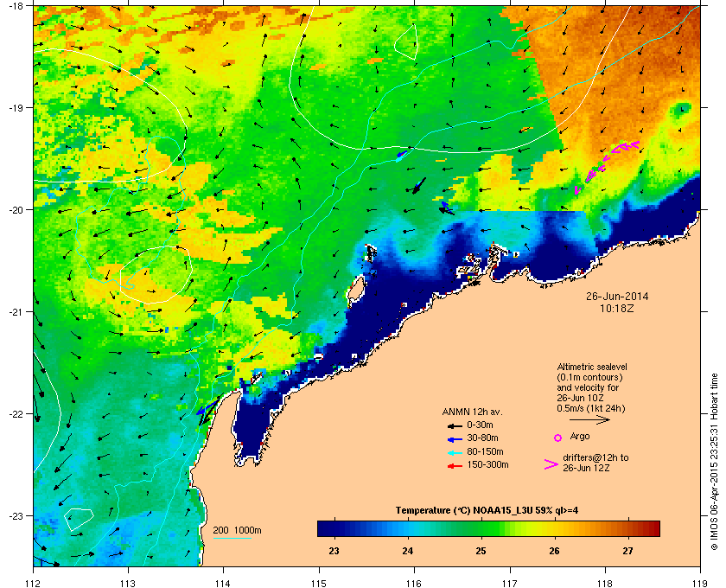Image resolution: width=726 pixels, height=588 pixels.
Task: Click the blue 30-80m legend arrow
Action: [455, 439]
